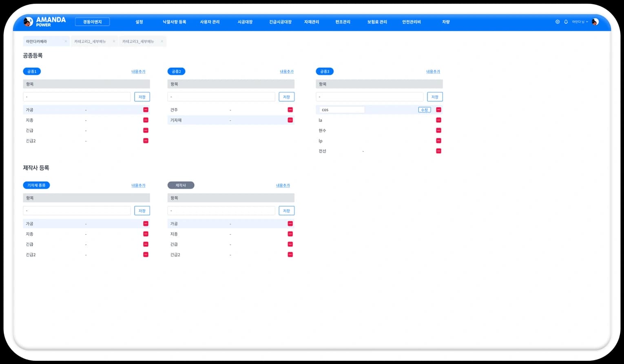
Task: Click the 수정 button beside cos
Action: 424,110
